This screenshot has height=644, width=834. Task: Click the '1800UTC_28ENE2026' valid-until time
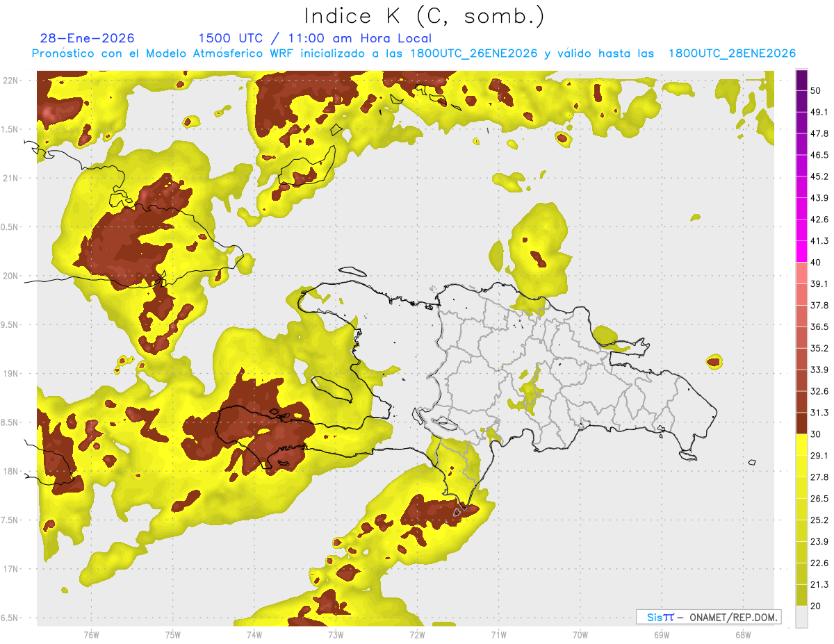pyautogui.click(x=732, y=53)
